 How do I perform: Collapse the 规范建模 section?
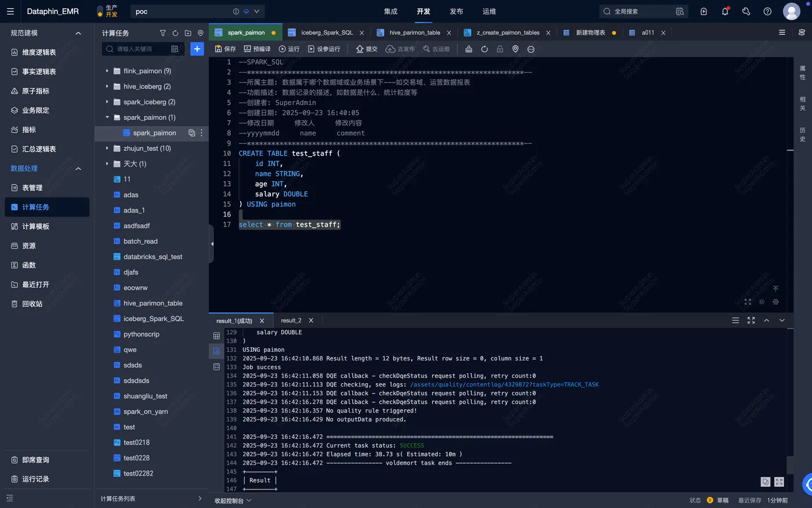(x=78, y=33)
